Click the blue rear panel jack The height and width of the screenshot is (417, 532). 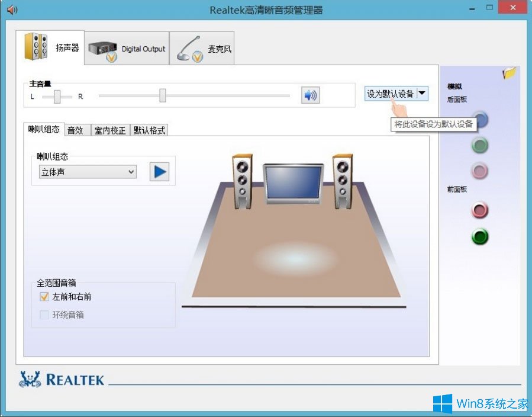click(x=481, y=120)
